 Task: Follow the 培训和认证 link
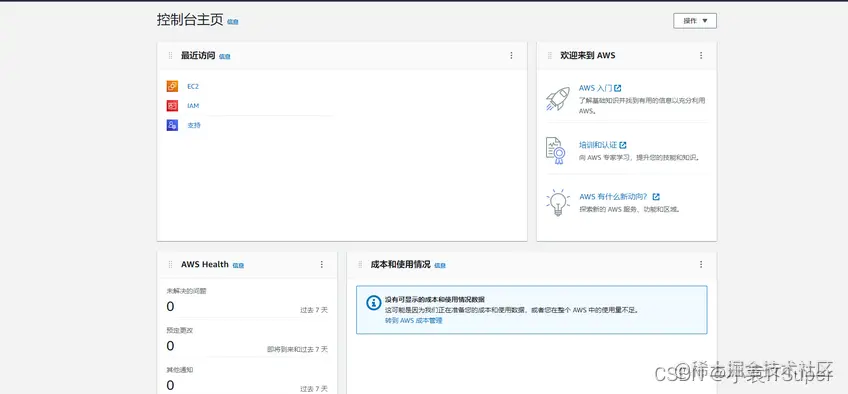pyautogui.click(x=598, y=145)
